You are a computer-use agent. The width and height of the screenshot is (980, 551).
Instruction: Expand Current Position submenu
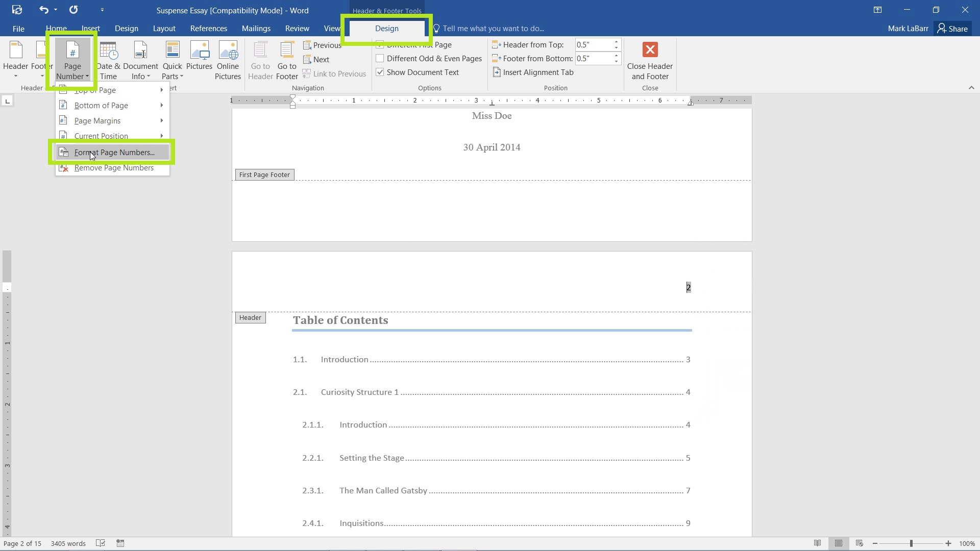coord(112,135)
